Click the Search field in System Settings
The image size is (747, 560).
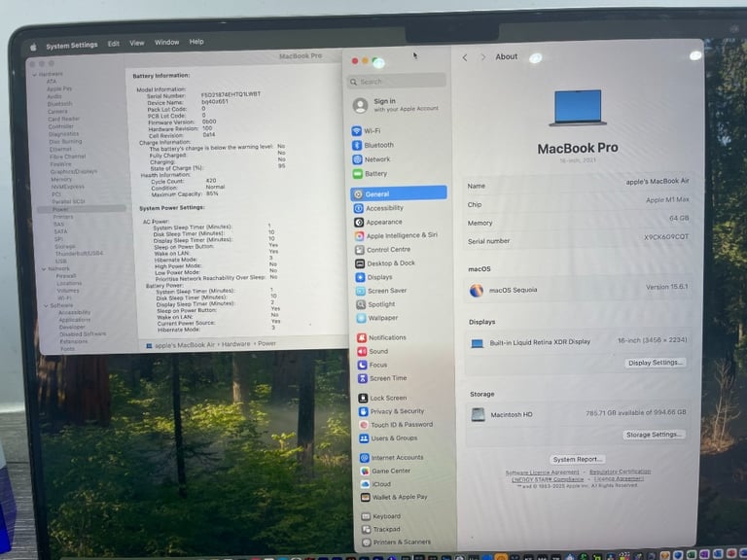tap(397, 82)
